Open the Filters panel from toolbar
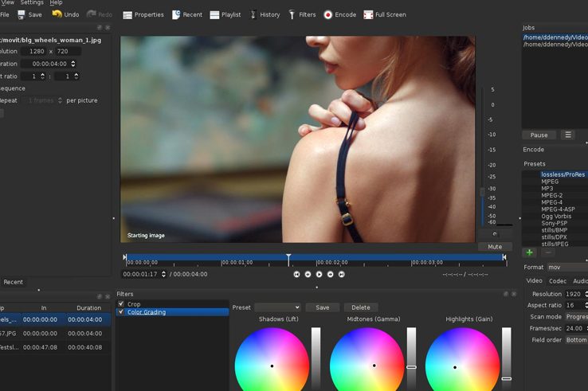This screenshot has width=588, height=391. [301, 14]
